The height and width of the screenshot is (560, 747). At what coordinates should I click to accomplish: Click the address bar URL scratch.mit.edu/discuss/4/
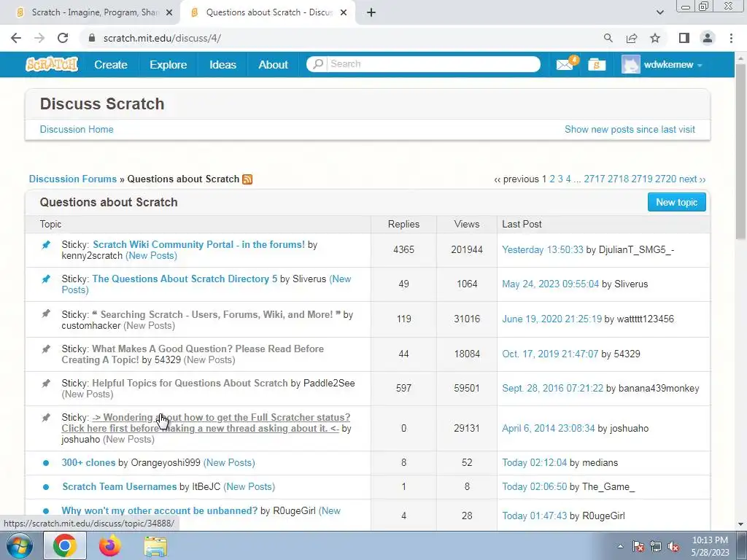(162, 38)
